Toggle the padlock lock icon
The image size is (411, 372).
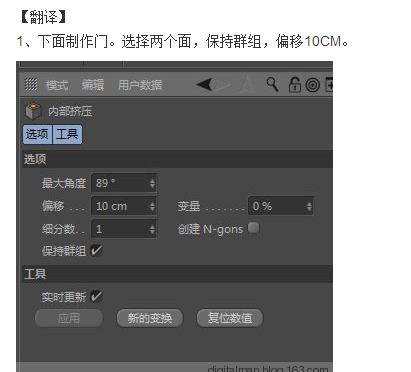295,85
